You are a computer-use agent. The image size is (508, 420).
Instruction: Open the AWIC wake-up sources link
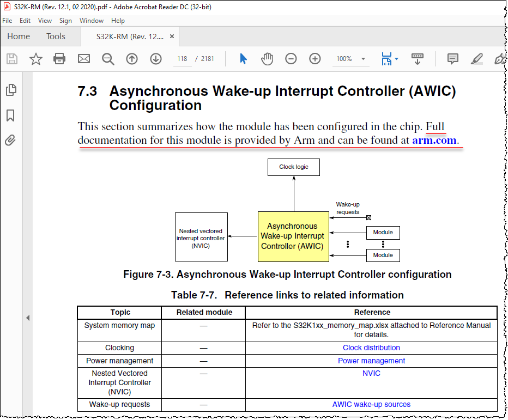pyautogui.click(x=371, y=404)
